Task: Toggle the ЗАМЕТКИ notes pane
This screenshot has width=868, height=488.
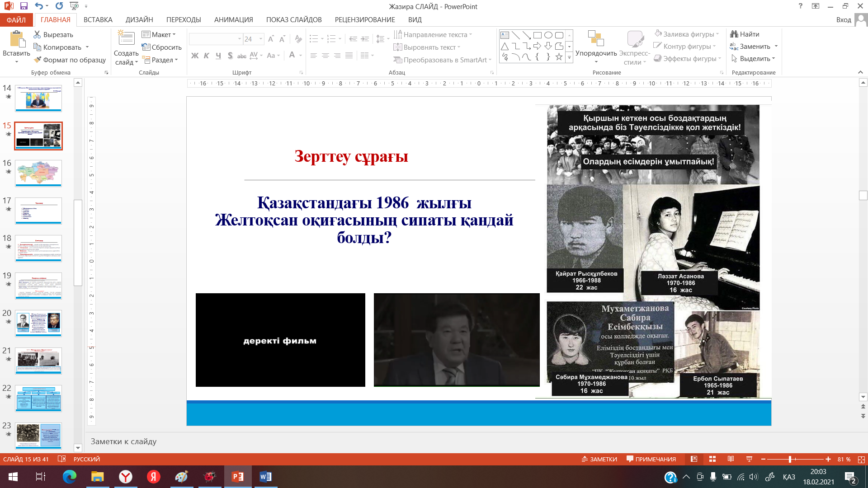Action: 599,459
